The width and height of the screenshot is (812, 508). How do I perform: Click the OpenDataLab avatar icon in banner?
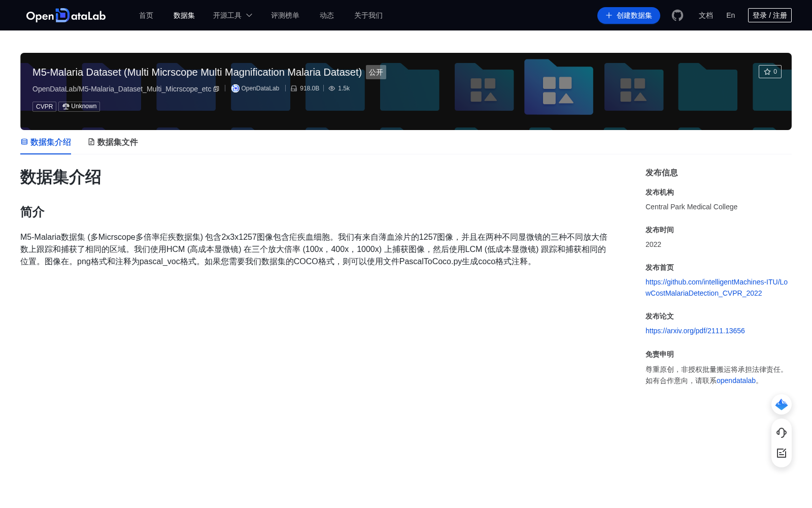235,88
